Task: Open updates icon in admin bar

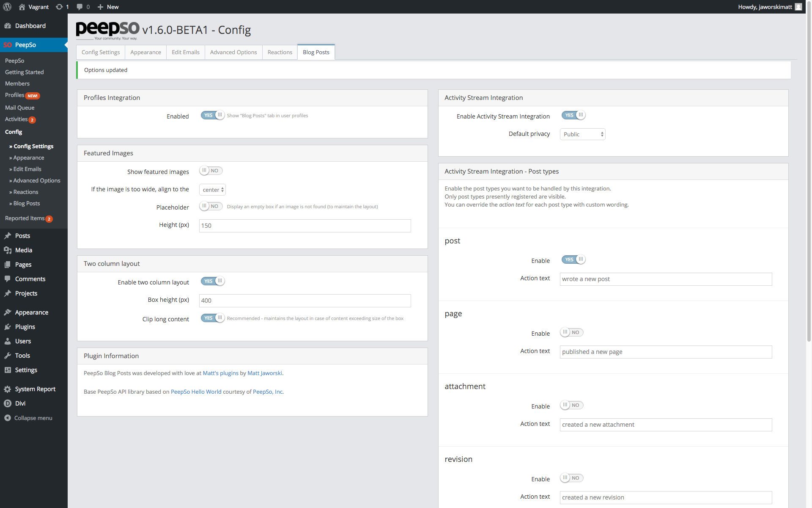Action: click(59, 7)
